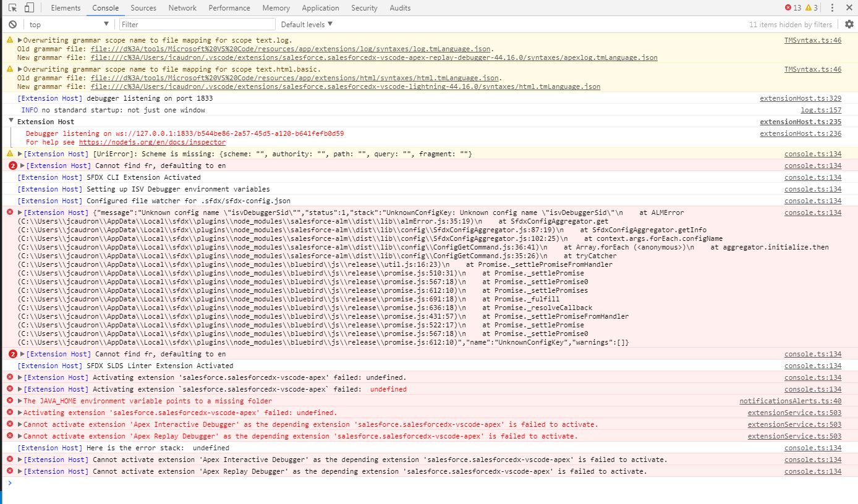The height and width of the screenshot is (504, 858).
Task: Open the Audits tab
Action: pyautogui.click(x=400, y=7)
